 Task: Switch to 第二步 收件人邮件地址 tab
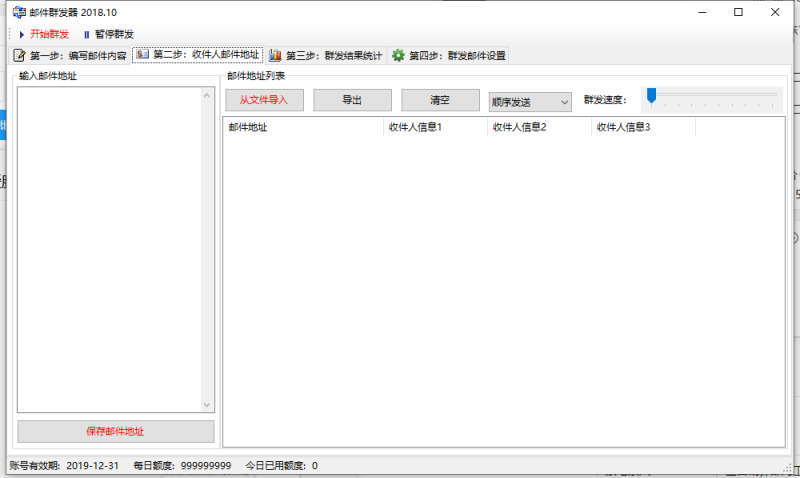198,55
